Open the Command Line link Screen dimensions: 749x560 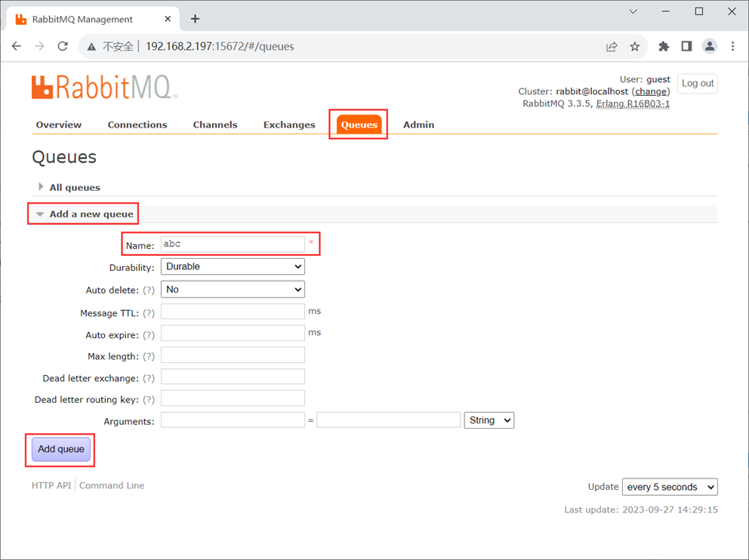[x=112, y=485]
